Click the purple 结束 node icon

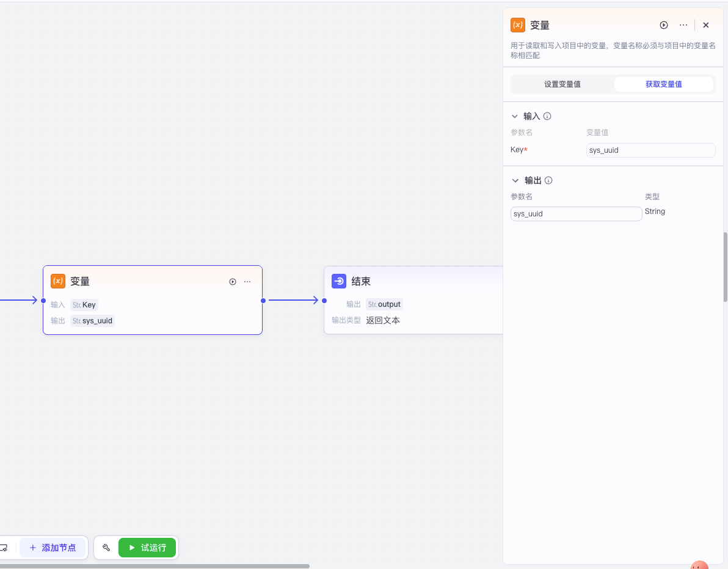coord(339,281)
